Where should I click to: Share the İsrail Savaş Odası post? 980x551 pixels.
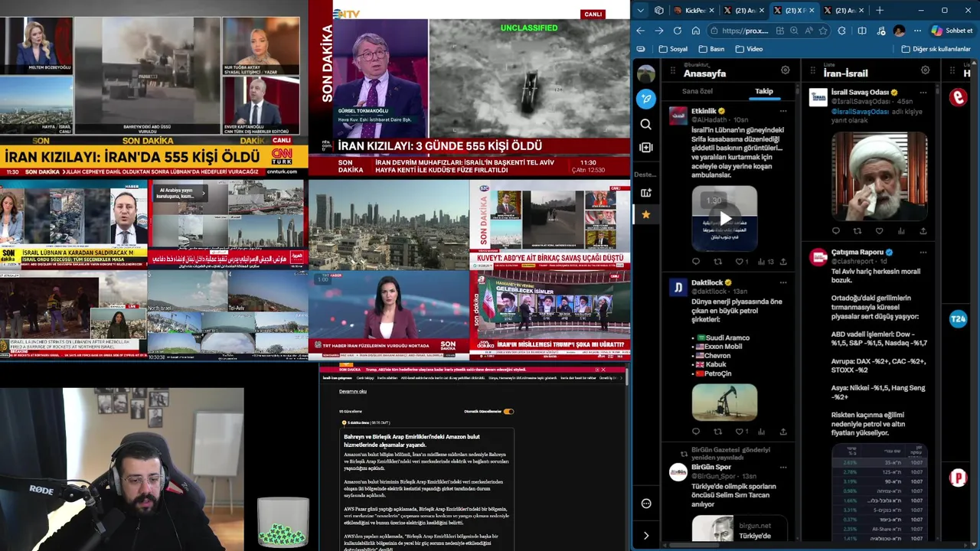(923, 231)
